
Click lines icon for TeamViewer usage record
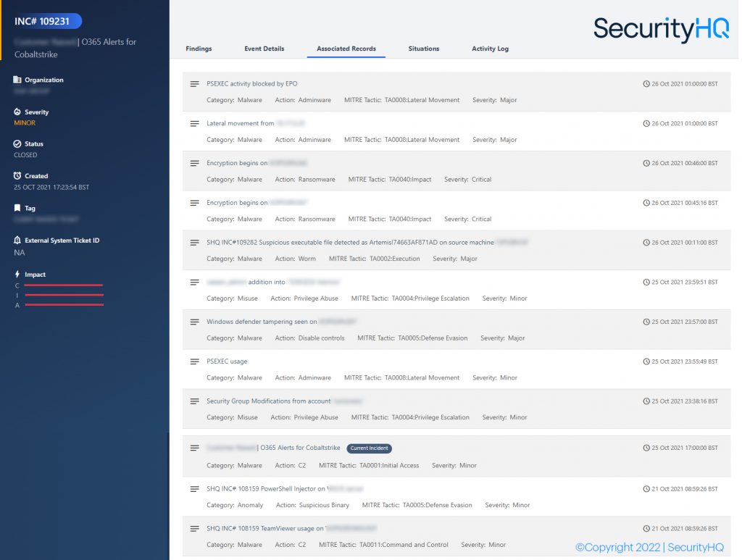pyautogui.click(x=194, y=529)
